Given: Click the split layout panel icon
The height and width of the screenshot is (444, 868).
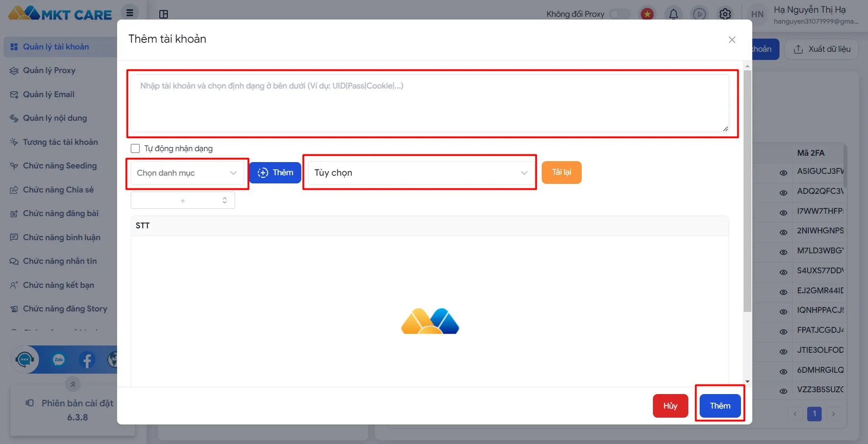Looking at the screenshot, I should tap(164, 14).
